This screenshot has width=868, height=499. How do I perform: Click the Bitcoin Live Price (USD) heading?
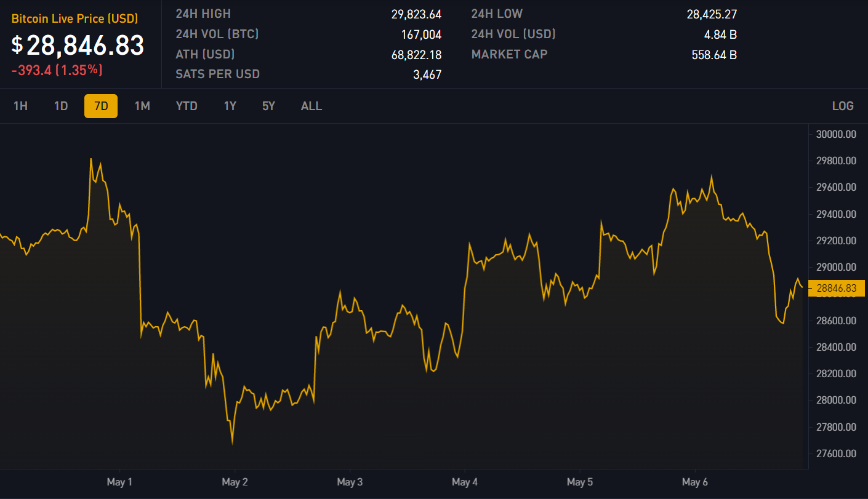click(x=74, y=18)
